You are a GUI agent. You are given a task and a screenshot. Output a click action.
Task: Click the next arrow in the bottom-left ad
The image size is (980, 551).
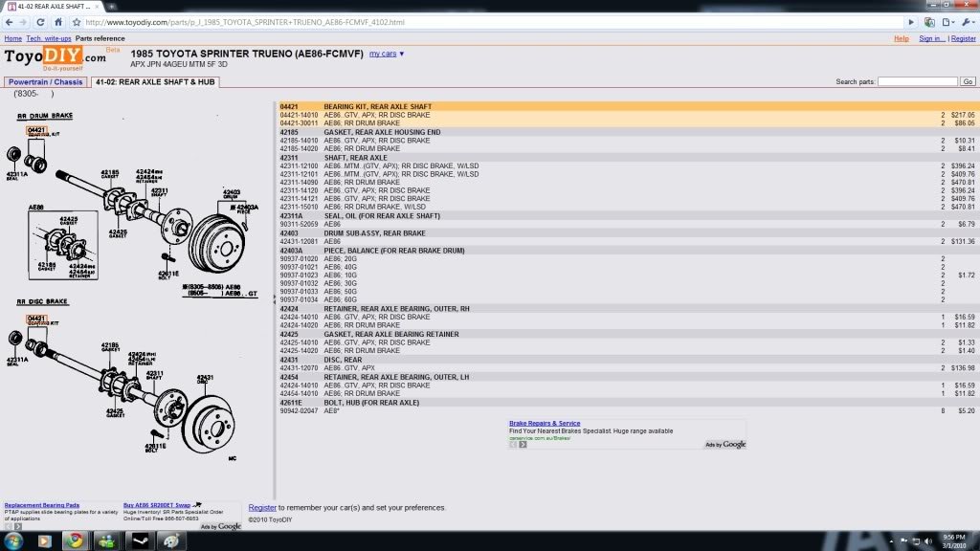[x=18, y=527]
